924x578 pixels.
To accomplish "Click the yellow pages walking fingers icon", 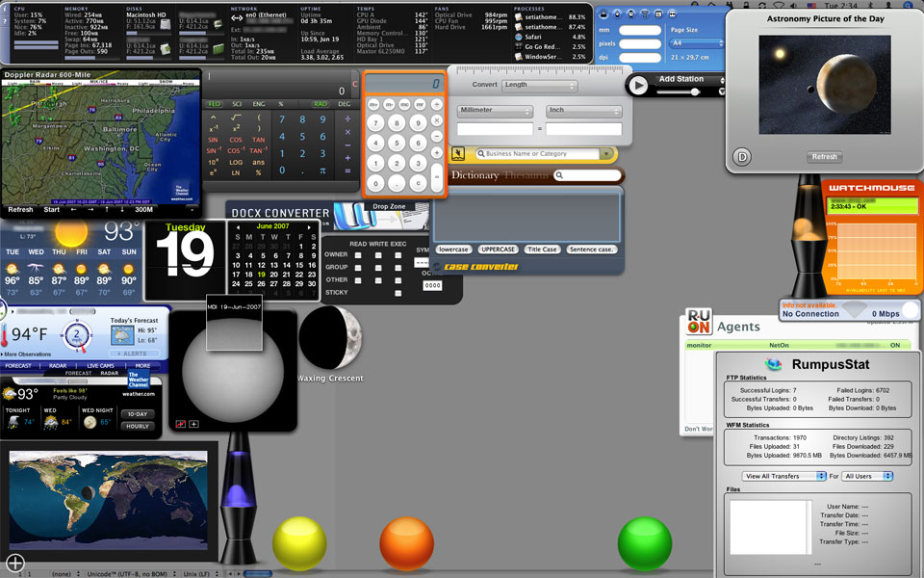I will pos(458,154).
